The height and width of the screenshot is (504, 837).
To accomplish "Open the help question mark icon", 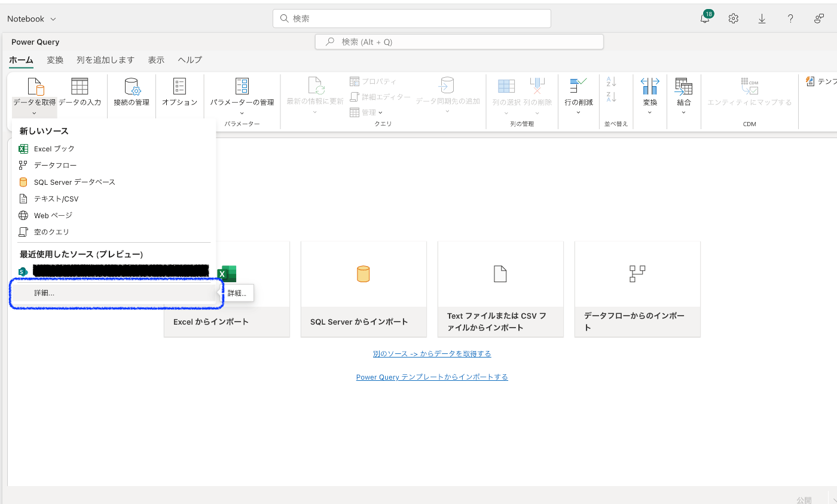I will (790, 19).
